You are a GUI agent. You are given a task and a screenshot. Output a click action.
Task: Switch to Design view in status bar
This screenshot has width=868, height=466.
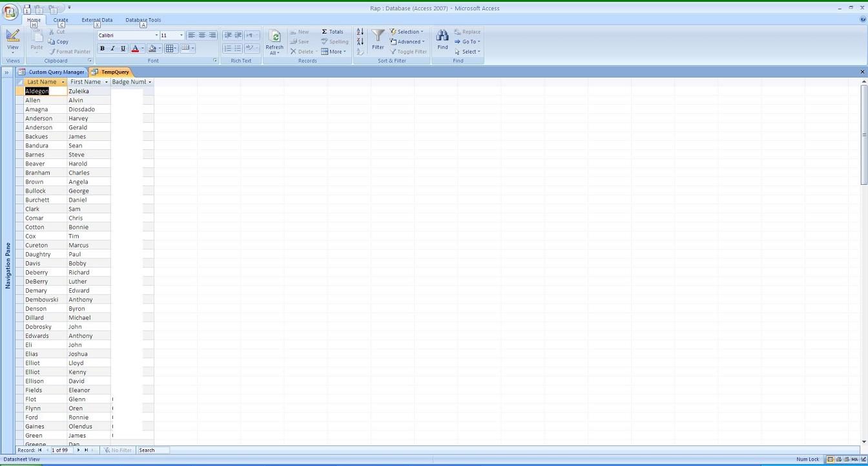863,460
